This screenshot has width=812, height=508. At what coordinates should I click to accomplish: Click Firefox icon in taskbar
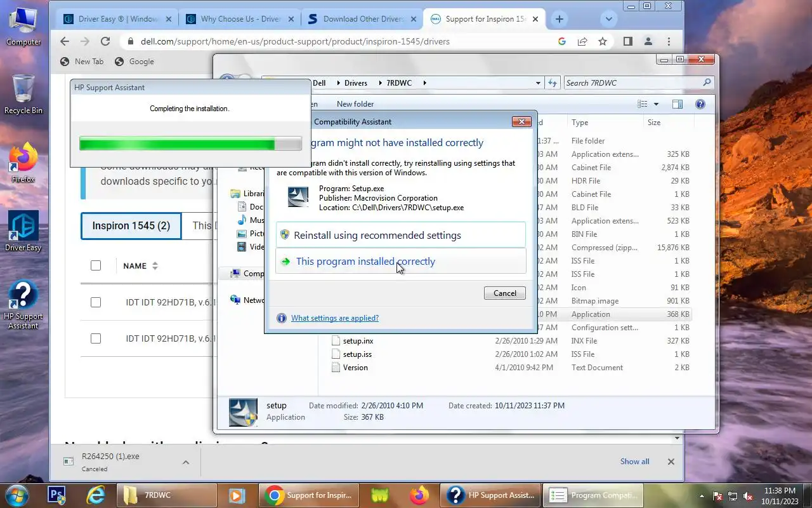point(419,495)
